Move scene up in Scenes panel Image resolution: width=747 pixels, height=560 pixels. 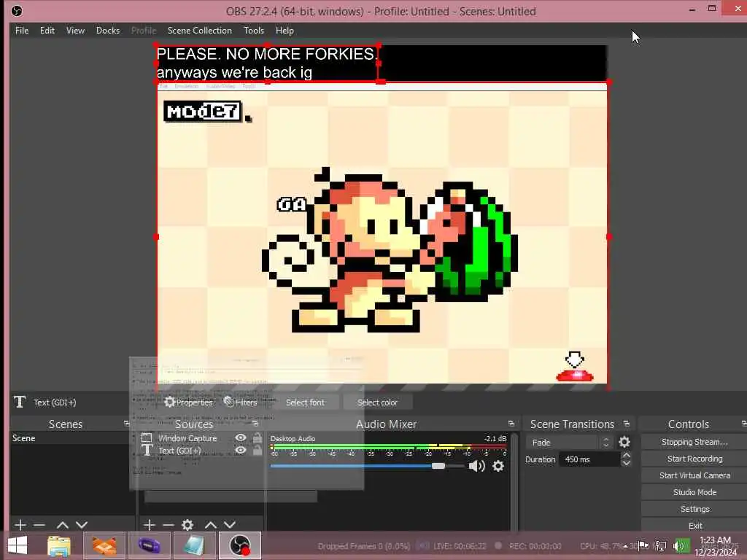pos(63,525)
